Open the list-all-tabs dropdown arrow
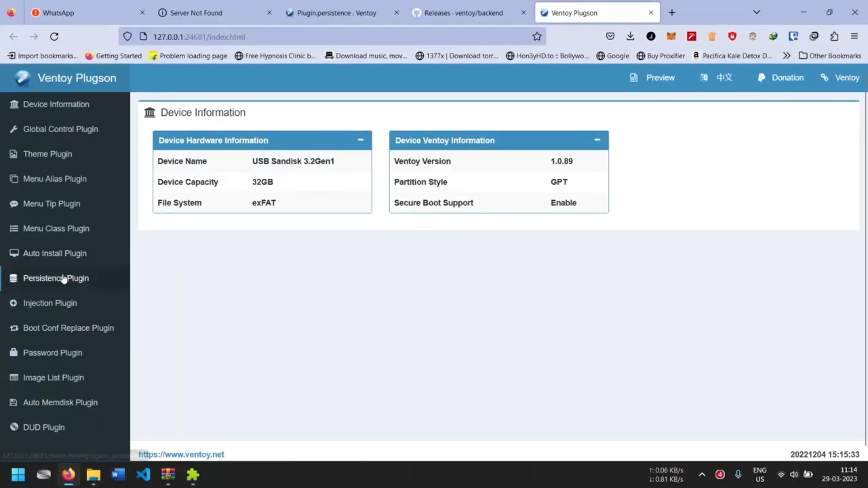Viewport: 868px width, 488px height. [x=756, y=12]
